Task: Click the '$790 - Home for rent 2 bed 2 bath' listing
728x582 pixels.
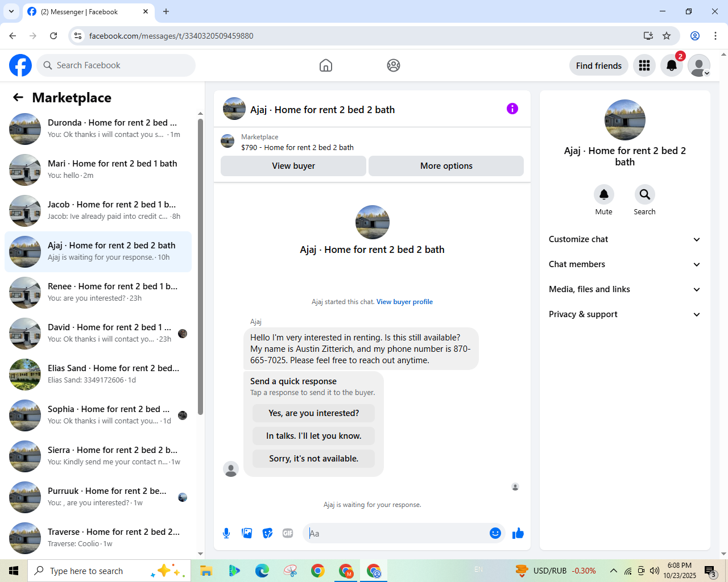Action: point(297,147)
